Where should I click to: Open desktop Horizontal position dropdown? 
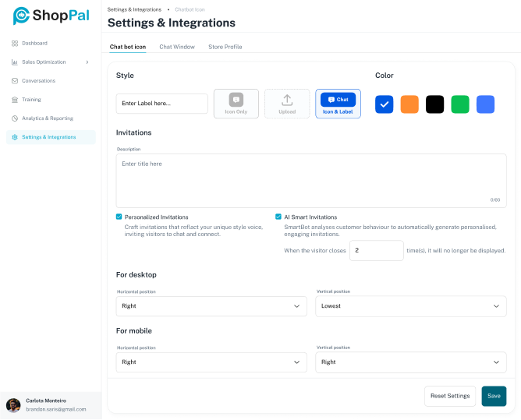[211, 306]
